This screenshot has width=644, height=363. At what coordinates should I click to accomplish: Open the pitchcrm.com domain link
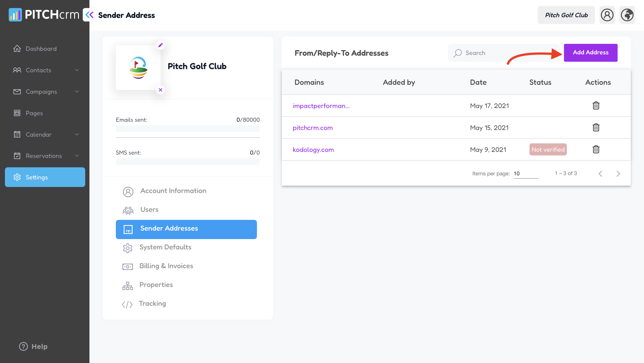[313, 128]
